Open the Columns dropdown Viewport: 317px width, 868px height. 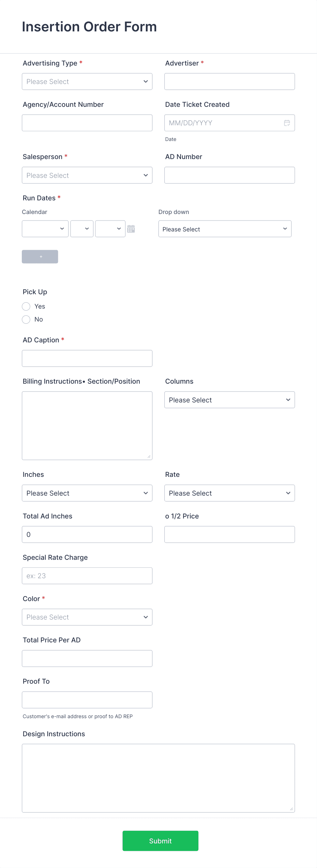[x=229, y=399]
